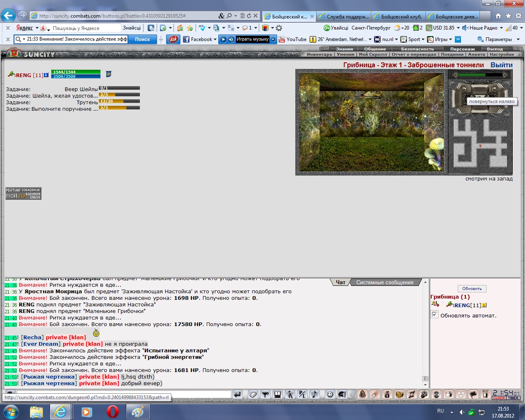Click the flag icon in bottom toolbar
525x420 pixels.
(x=473, y=395)
